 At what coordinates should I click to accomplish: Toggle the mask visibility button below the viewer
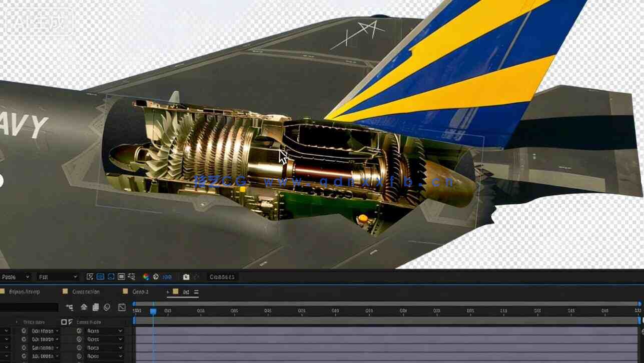[x=111, y=276]
